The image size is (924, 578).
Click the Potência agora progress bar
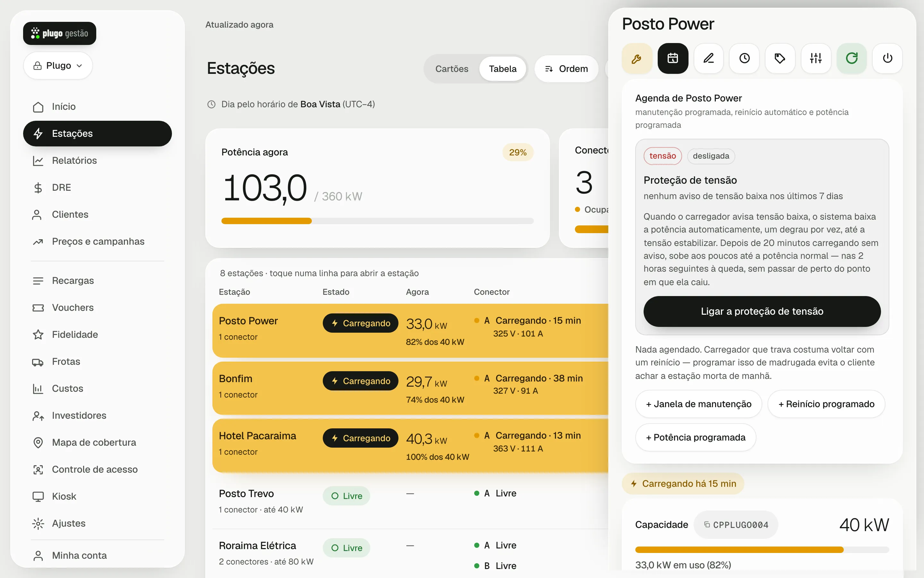377,221
